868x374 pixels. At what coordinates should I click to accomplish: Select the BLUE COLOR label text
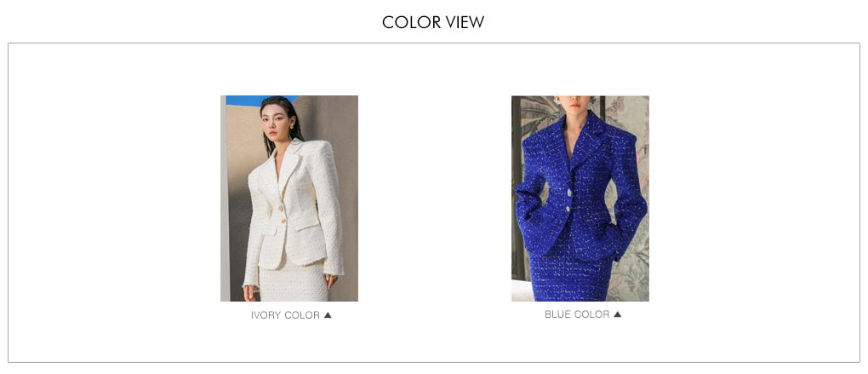click(x=577, y=314)
